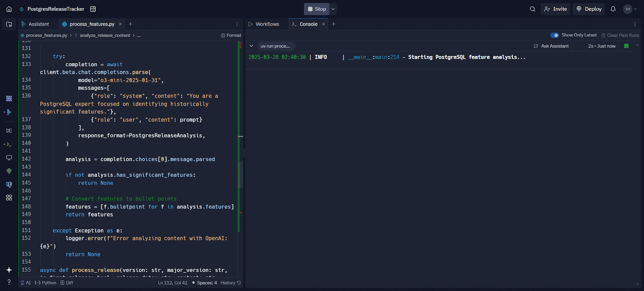The image size is (644, 291).
Task: Open the Files panel icon in sidebar
Action: pyautogui.click(x=9, y=24)
